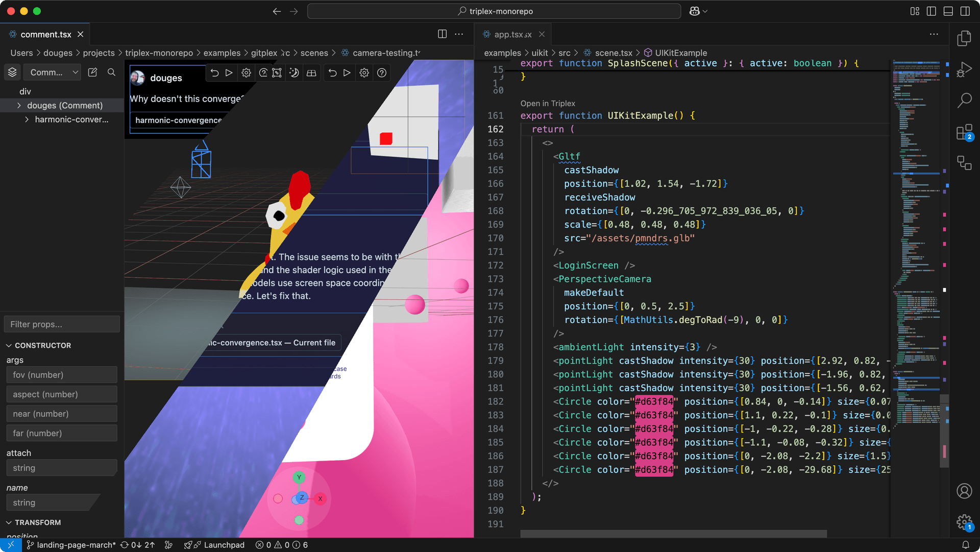Screen dimensions: 980x552
Task: Click the Copilot icon in title bar
Action: point(695,11)
